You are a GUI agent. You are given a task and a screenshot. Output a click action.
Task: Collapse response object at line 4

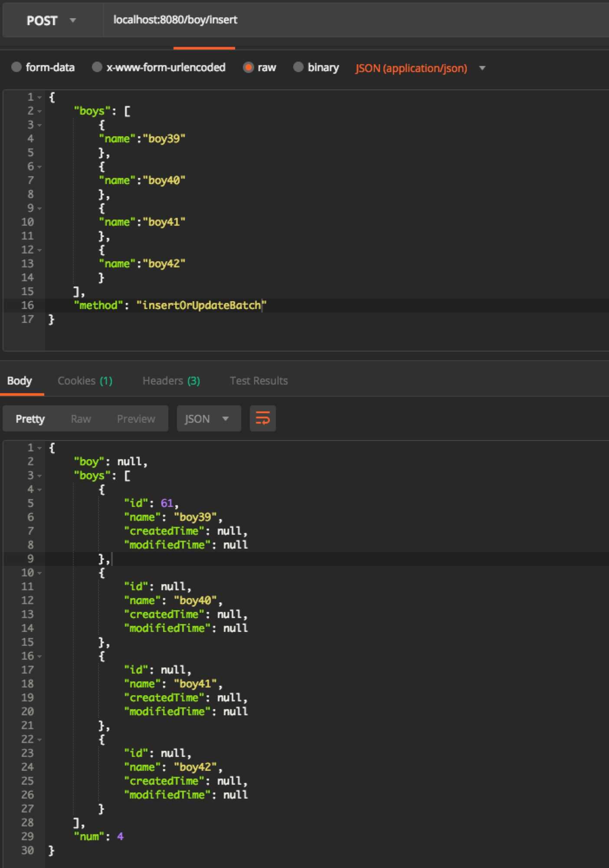39,490
